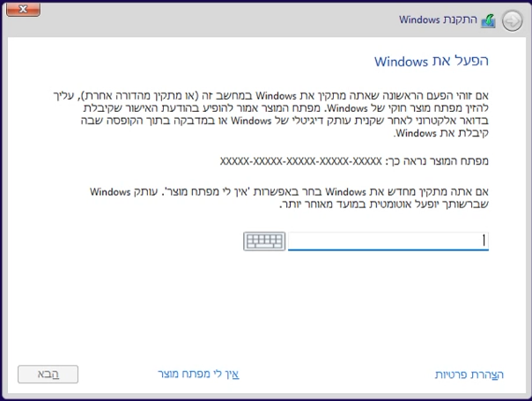Focus the product key input field
The width and height of the screenshot is (532, 401).
pyautogui.click(x=388, y=241)
